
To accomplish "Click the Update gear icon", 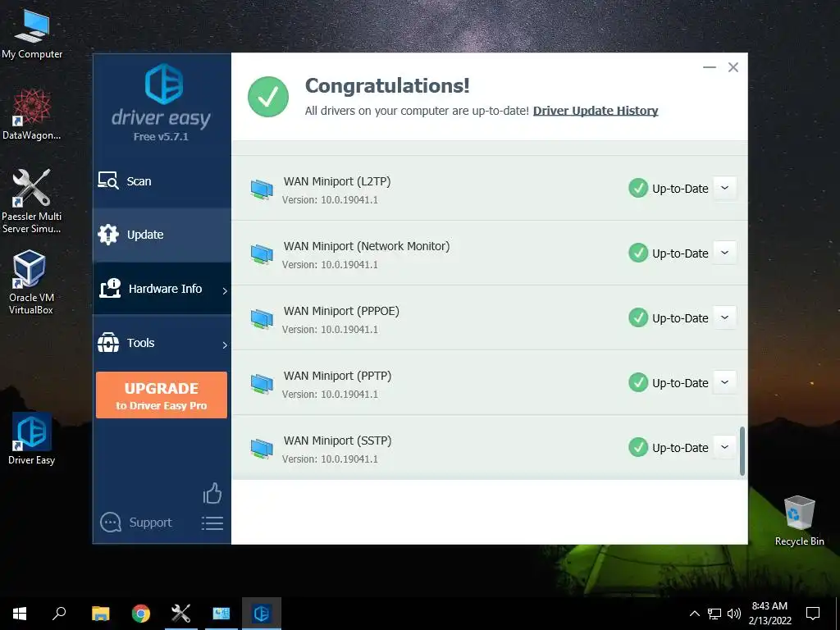I will [x=108, y=234].
